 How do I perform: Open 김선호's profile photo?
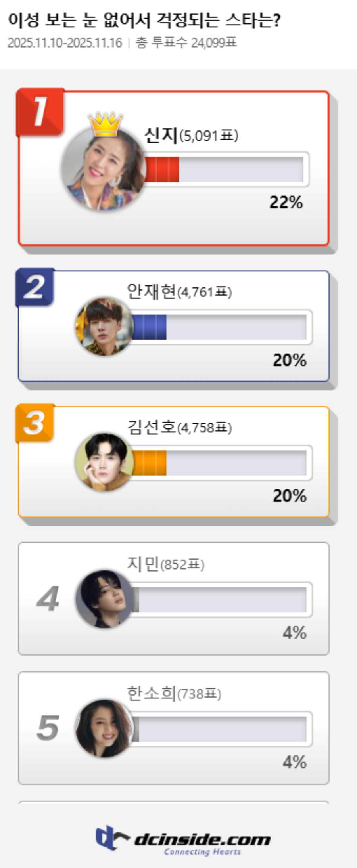pyautogui.click(x=104, y=462)
